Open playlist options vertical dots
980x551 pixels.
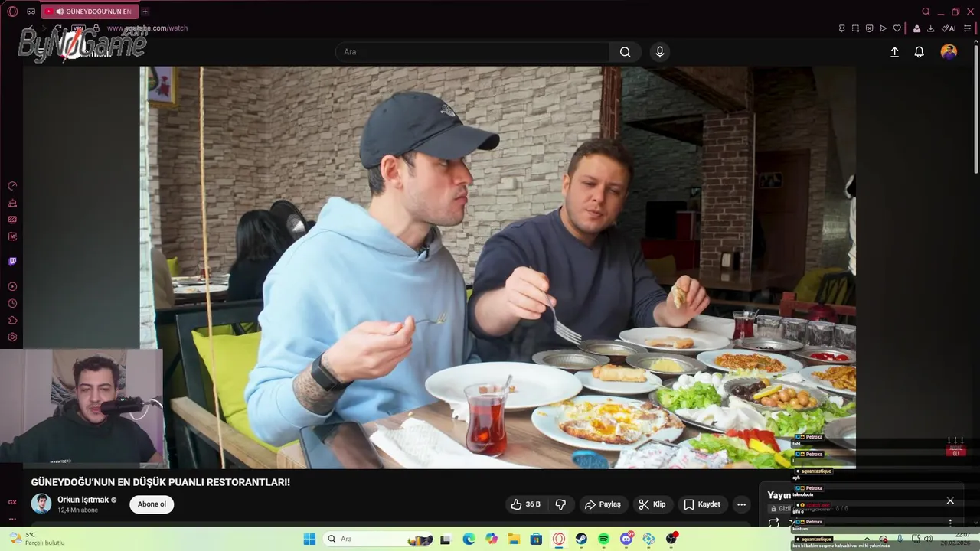point(950,523)
